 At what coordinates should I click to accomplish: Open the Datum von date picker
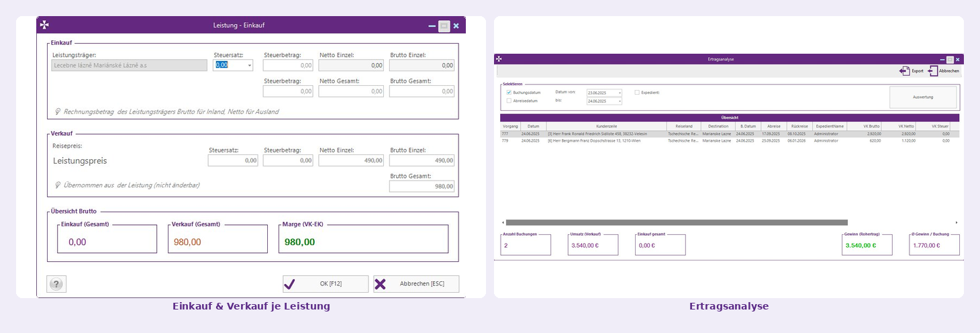click(620, 93)
